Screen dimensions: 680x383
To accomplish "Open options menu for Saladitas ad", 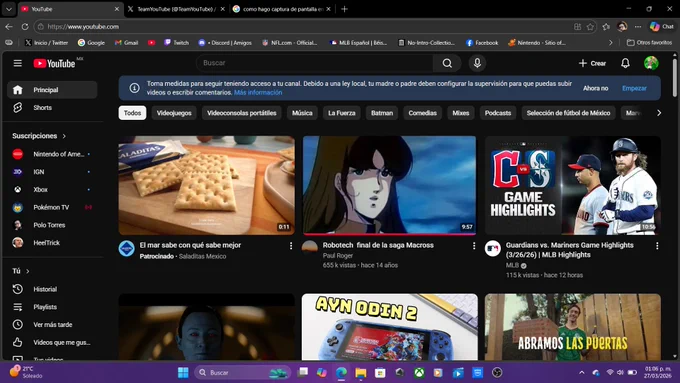I will tap(291, 246).
